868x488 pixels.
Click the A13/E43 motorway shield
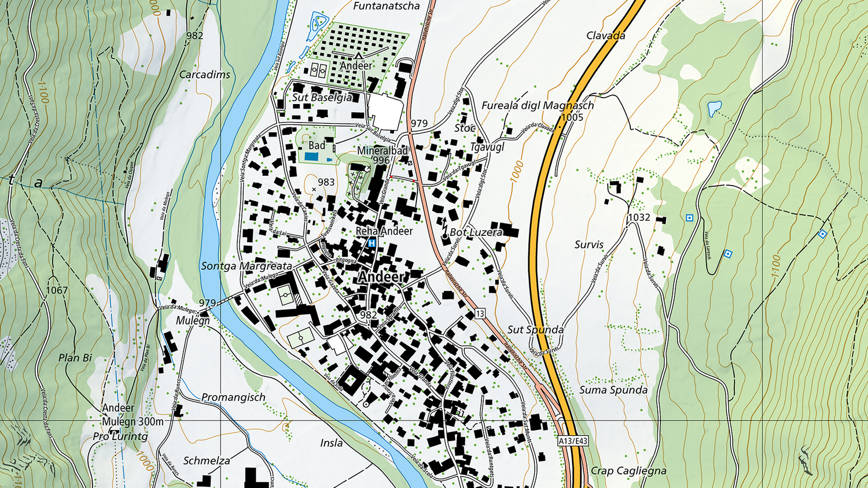[573, 441]
